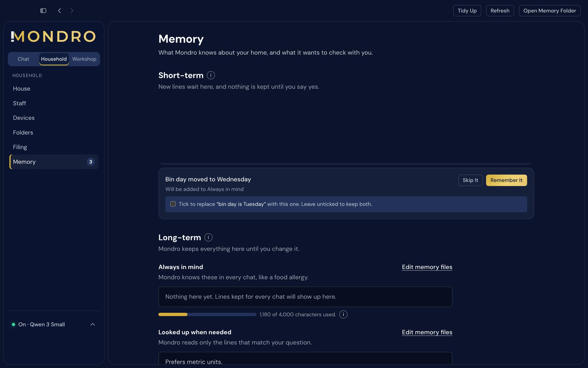
Task: Click the Refresh button
Action: (500, 11)
